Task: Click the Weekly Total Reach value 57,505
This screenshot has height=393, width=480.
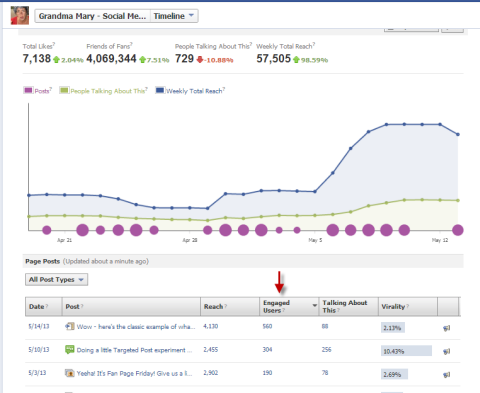Action: click(274, 59)
